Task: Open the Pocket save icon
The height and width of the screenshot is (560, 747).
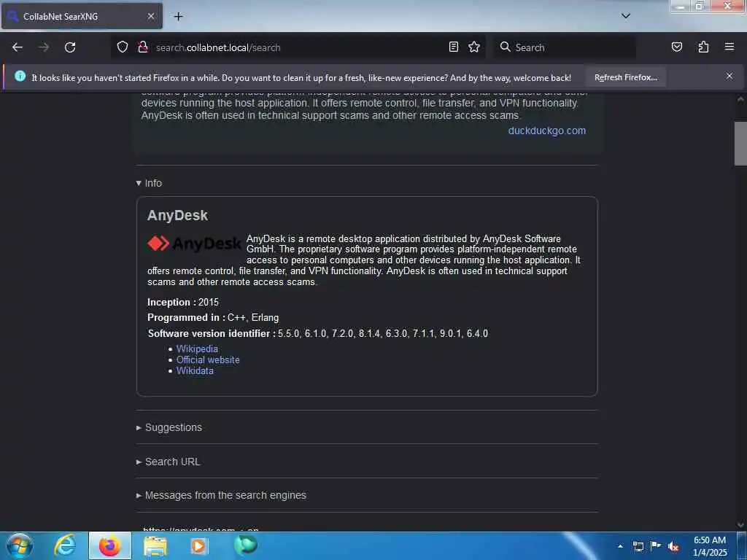Action: point(676,47)
